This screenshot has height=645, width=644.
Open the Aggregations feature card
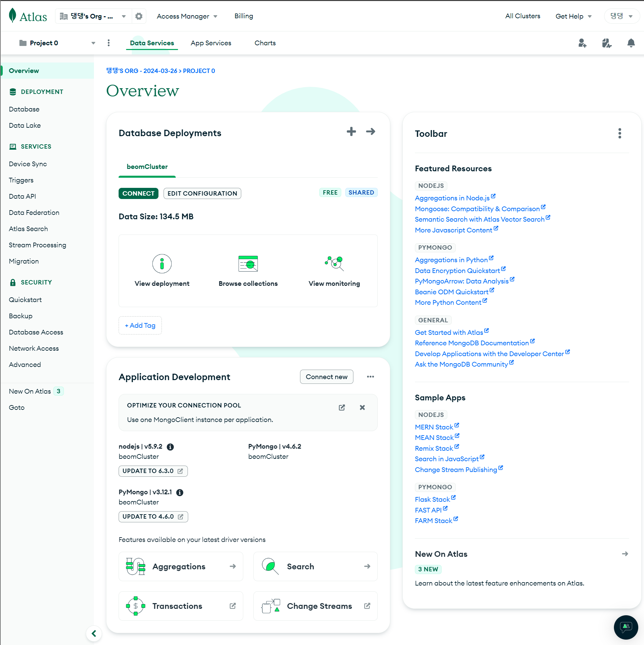[181, 567]
